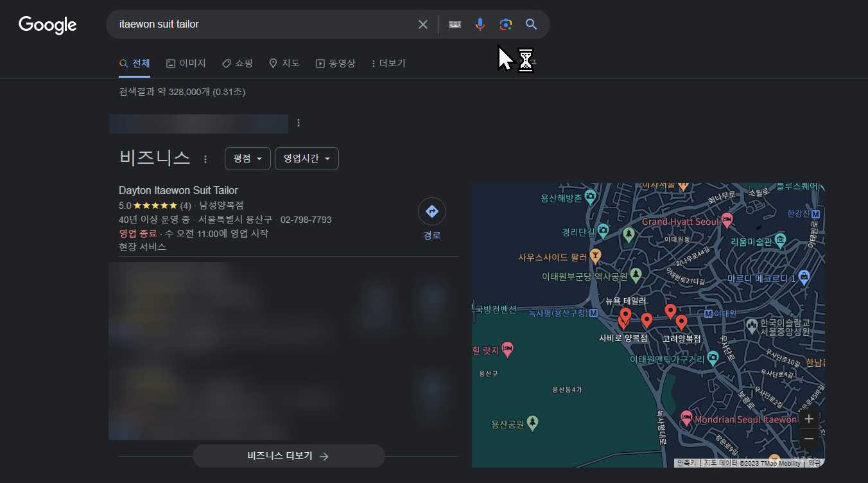Select red pin labeled 뉴욕 테일러
This screenshot has width=868, height=483.
625,315
